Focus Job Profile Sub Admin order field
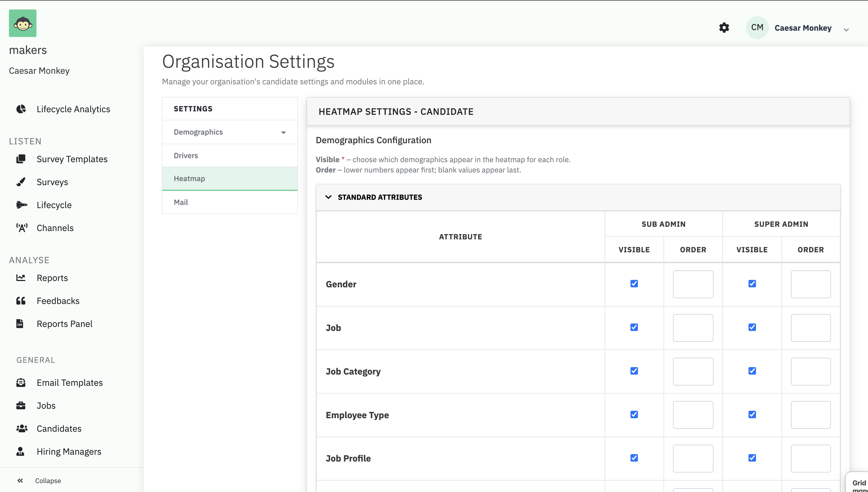The image size is (868, 492). coord(693,458)
